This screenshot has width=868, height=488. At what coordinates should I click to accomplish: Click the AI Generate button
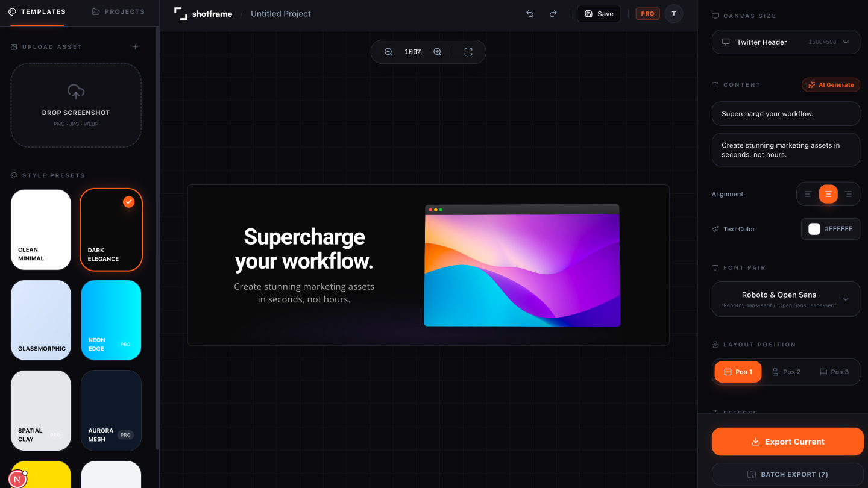[831, 85]
